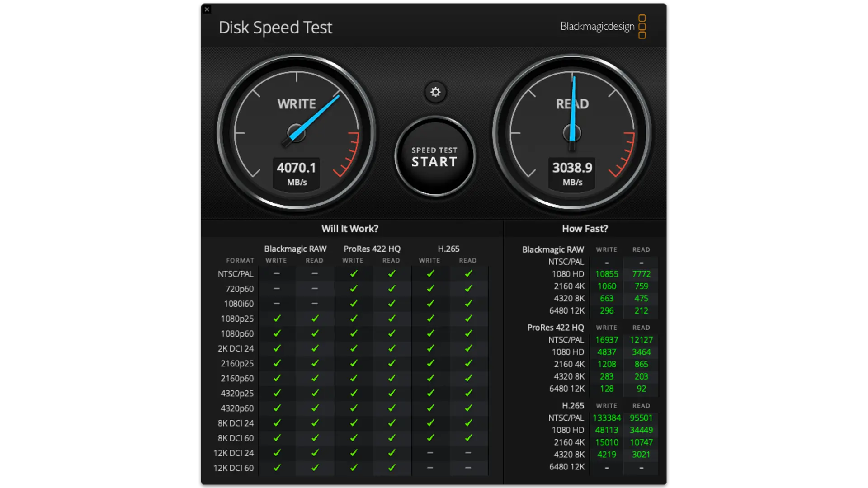The height and width of the screenshot is (488, 868).
Task: Click H.265 1080 HD write value 48113
Action: click(607, 430)
